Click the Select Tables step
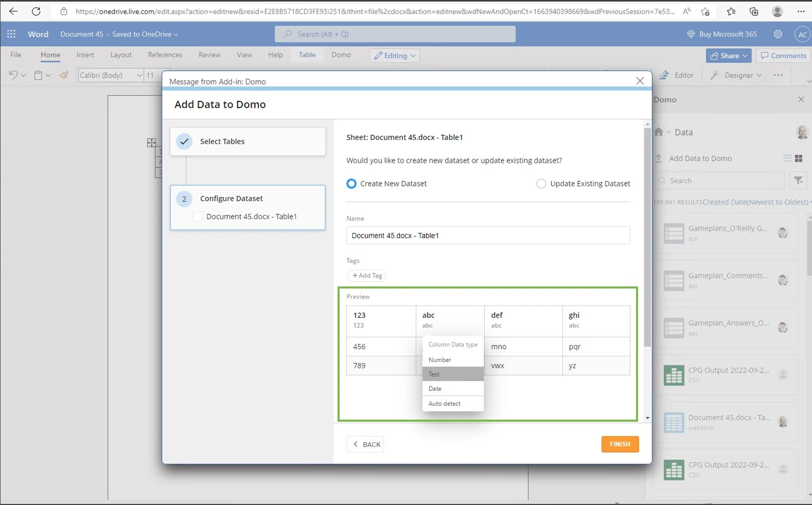 pos(248,141)
